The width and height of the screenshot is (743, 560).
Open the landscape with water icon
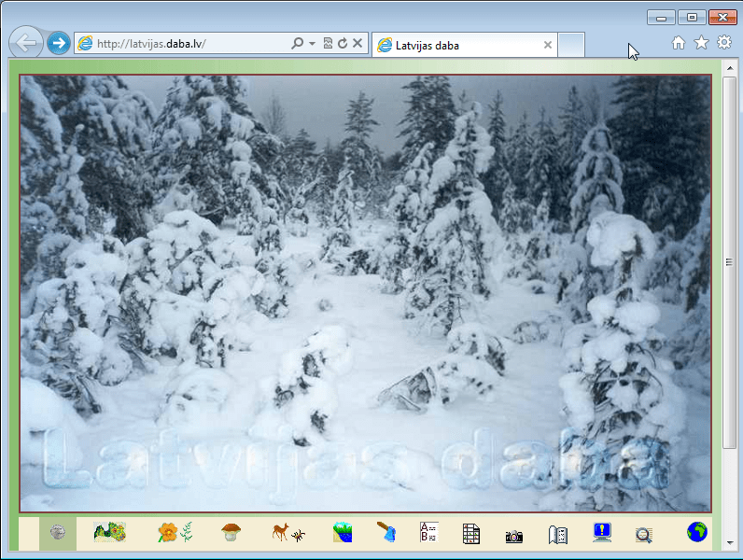click(x=343, y=532)
